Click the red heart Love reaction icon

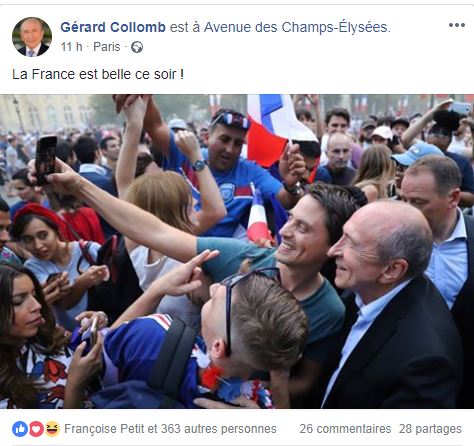[x=36, y=429]
